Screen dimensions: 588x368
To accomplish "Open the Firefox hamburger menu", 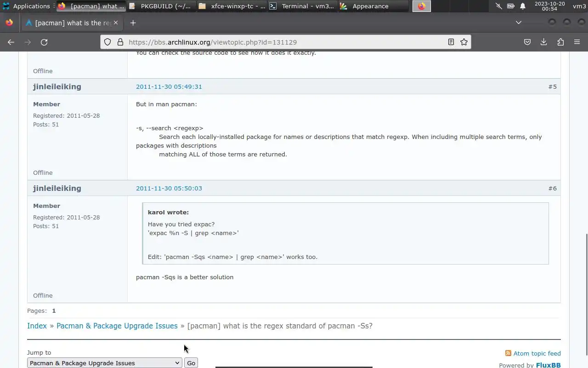I will point(577,42).
